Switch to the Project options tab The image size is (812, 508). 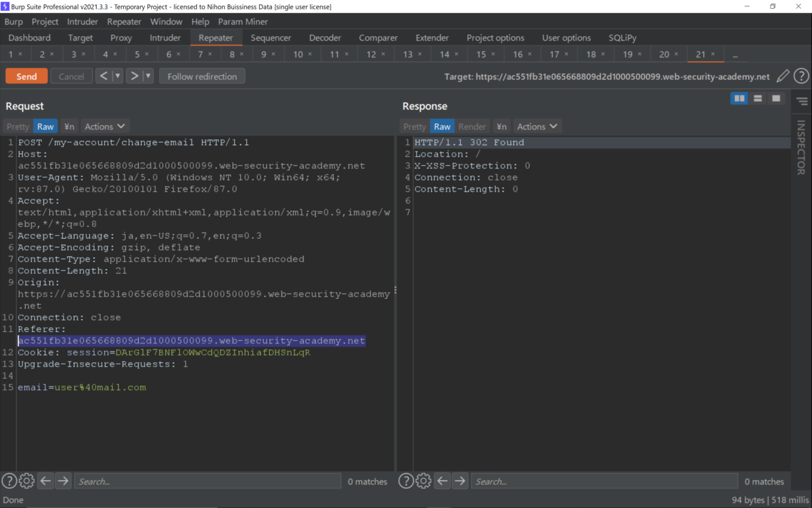[x=495, y=38]
